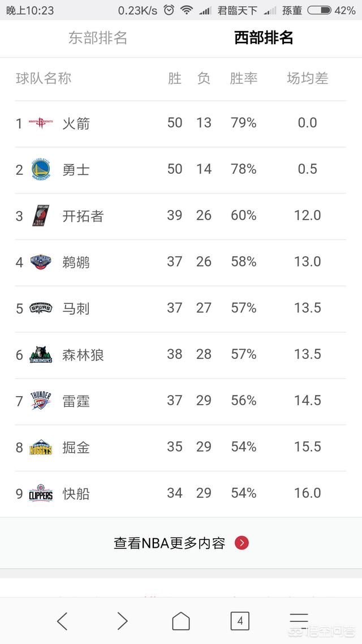Viewport: 362px width, 644px height.
Task: Tap the Clippers team logo
Action: point(41,493)
